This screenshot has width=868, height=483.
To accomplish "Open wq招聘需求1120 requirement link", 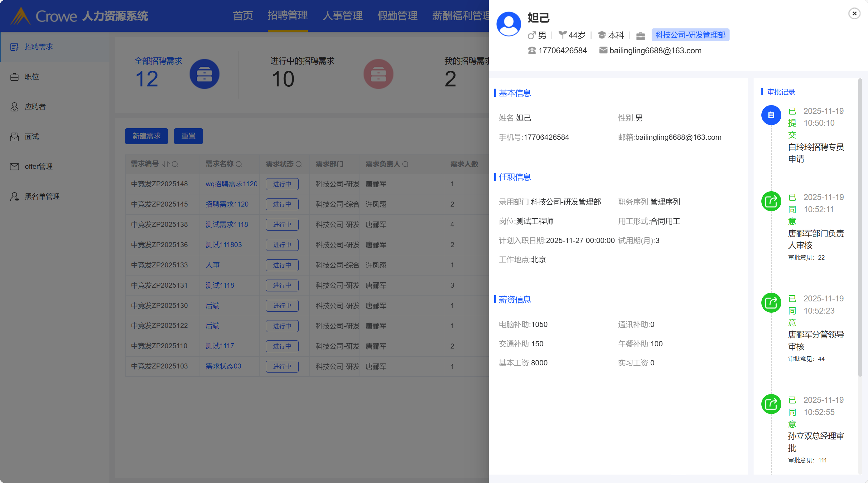I will click(x=231, y=184).
